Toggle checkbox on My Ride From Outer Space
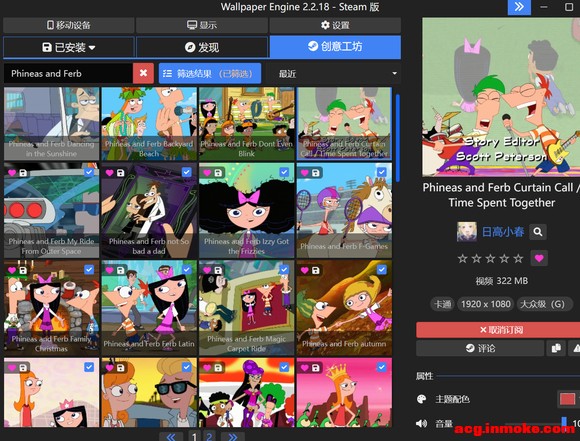The height and width of the screenshot is (441, 580). (x=89, y=172)
